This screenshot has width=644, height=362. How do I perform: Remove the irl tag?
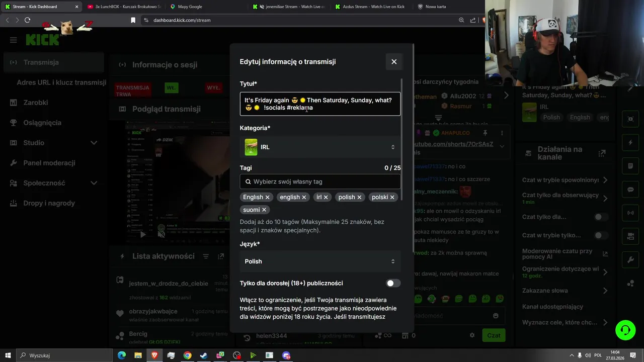tap(326, 197)
